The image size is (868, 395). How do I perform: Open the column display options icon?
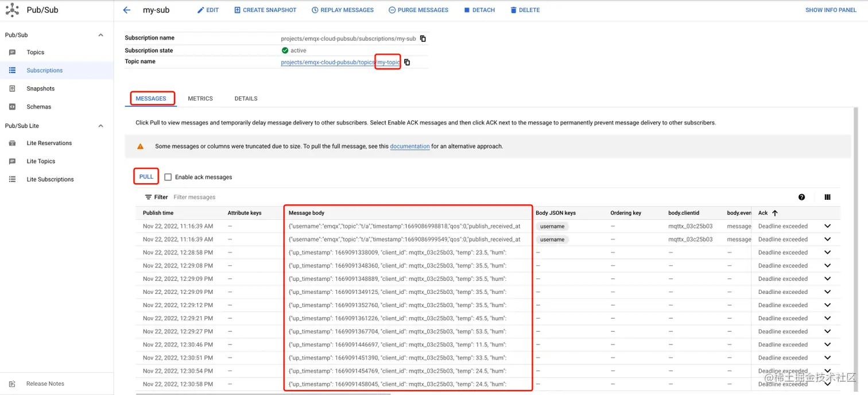tap(827, 197)
